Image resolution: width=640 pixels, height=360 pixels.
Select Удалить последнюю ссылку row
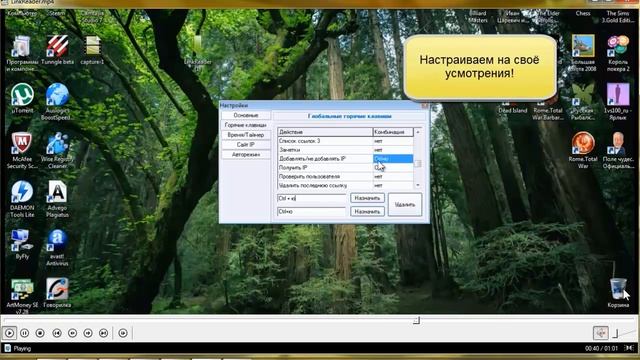point(345,185)
